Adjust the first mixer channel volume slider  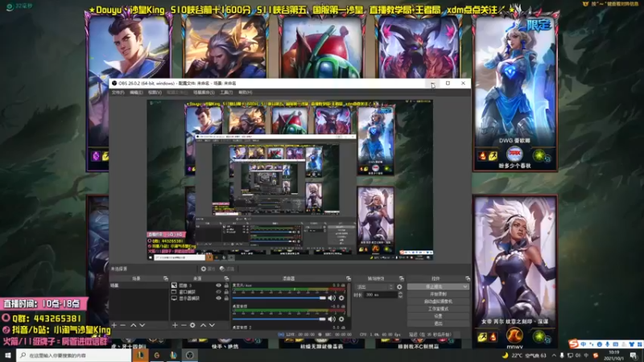coord(279,298)
